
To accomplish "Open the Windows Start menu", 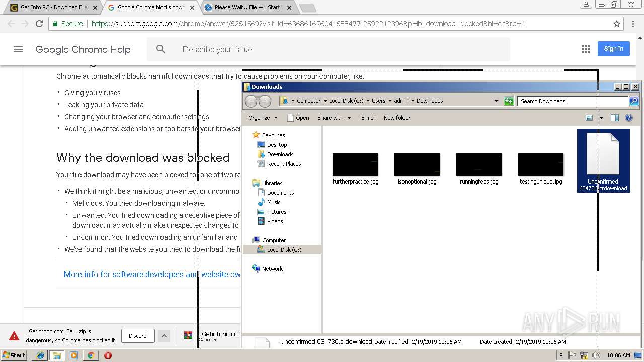I will point(14,355).
